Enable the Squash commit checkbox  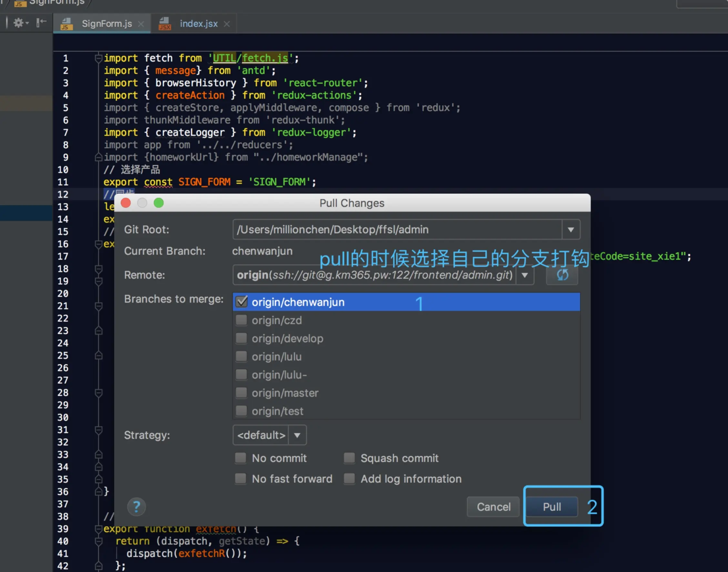[349, 458]
